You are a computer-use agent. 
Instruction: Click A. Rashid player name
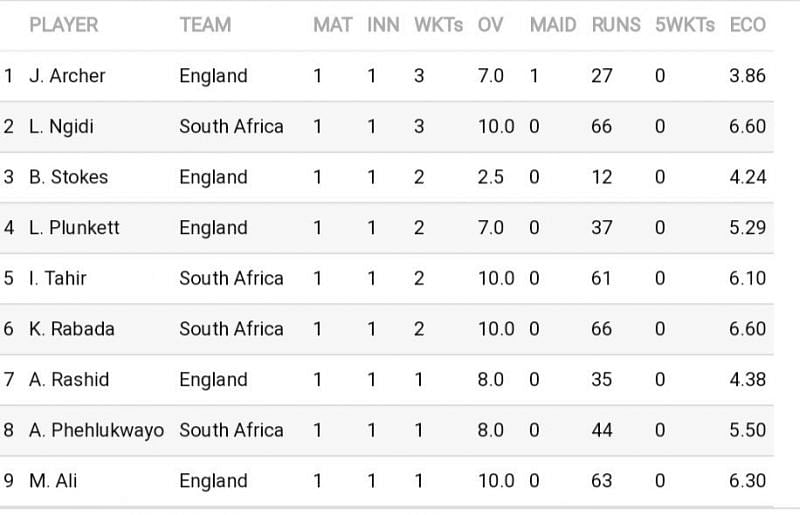pos(69,379)
